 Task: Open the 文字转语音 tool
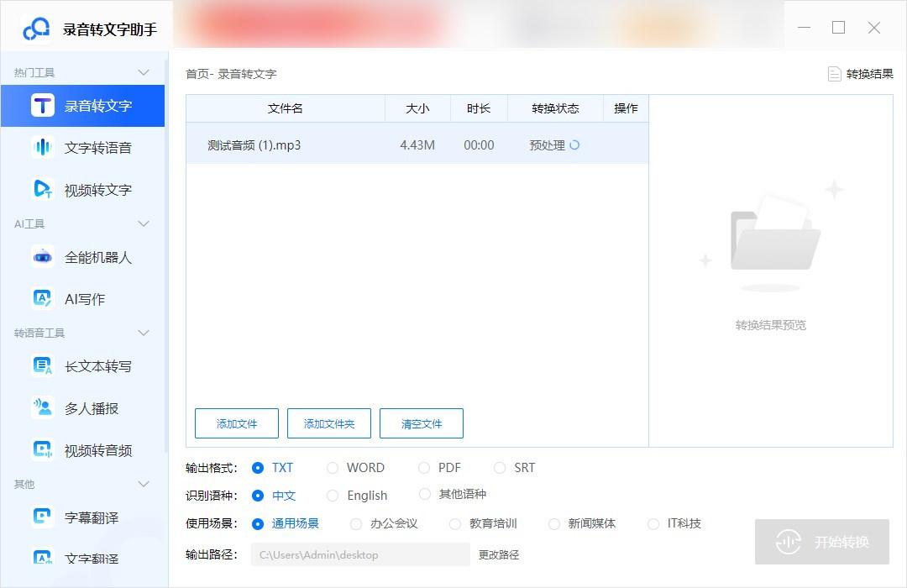[x=82, y=148]
